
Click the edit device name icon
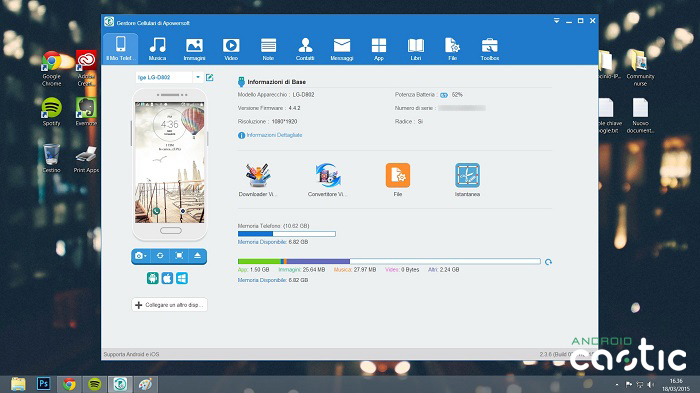[209, 77]
